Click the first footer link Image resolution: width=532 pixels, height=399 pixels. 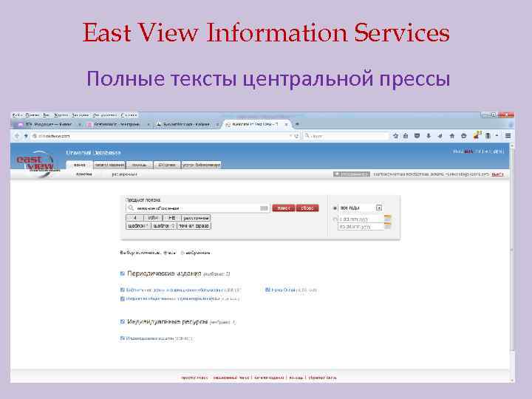(194, 378)
